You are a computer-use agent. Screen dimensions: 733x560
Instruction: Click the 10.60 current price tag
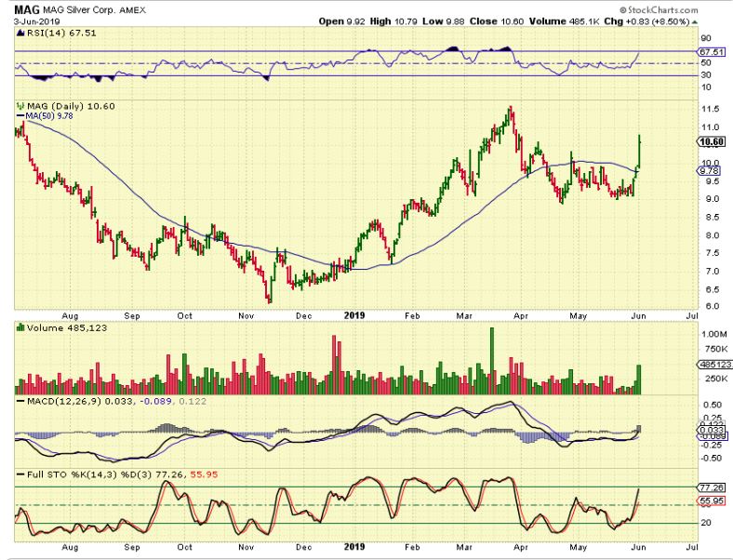point(711,141)
